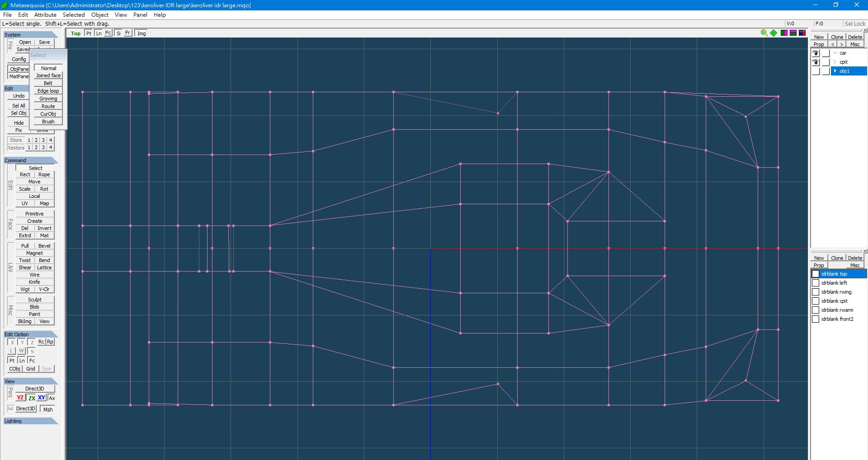Toggle the Pt point display in viewport header
This screenshot has width=868, height=460.
pos(89,33)
